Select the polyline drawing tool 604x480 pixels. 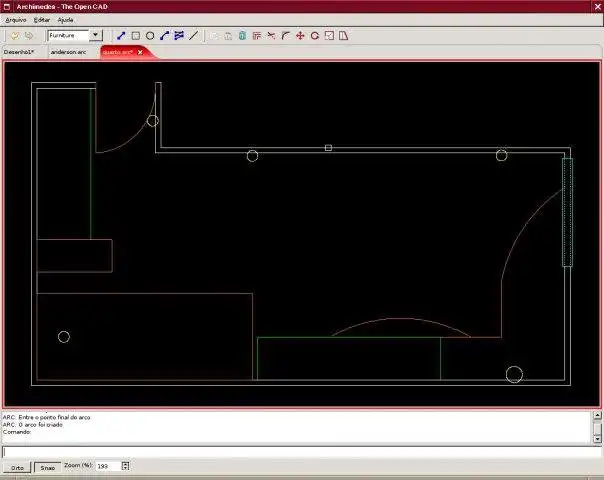click(x=179, y=36)
